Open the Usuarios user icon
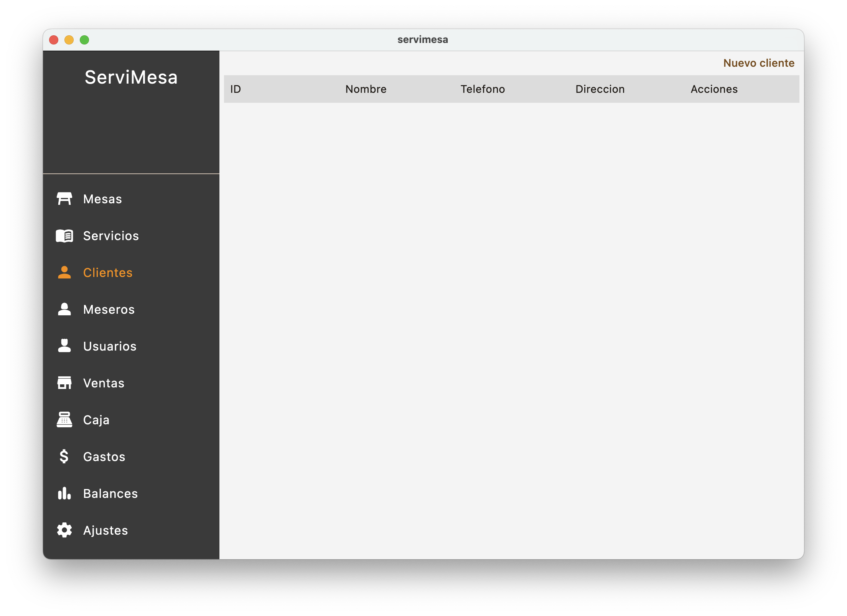 (x=64, y=346)
